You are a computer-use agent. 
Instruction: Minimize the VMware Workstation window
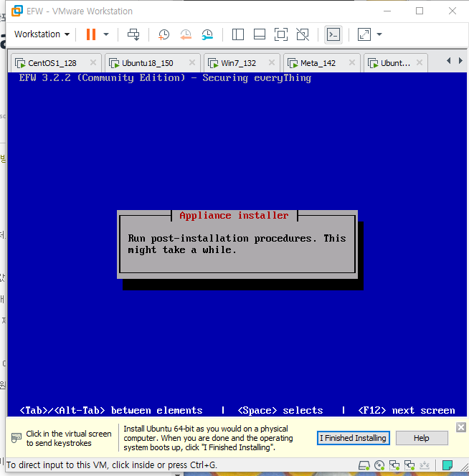point(387,11)
